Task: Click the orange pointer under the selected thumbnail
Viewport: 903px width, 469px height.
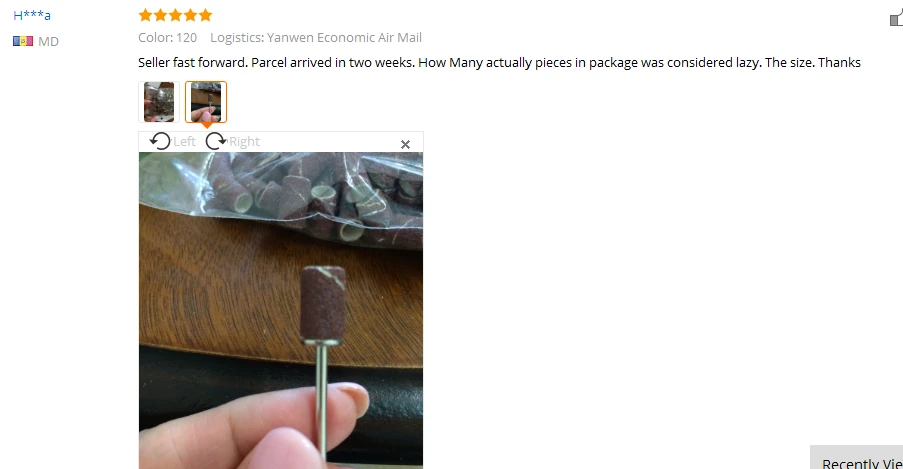Action: point(206,125)
